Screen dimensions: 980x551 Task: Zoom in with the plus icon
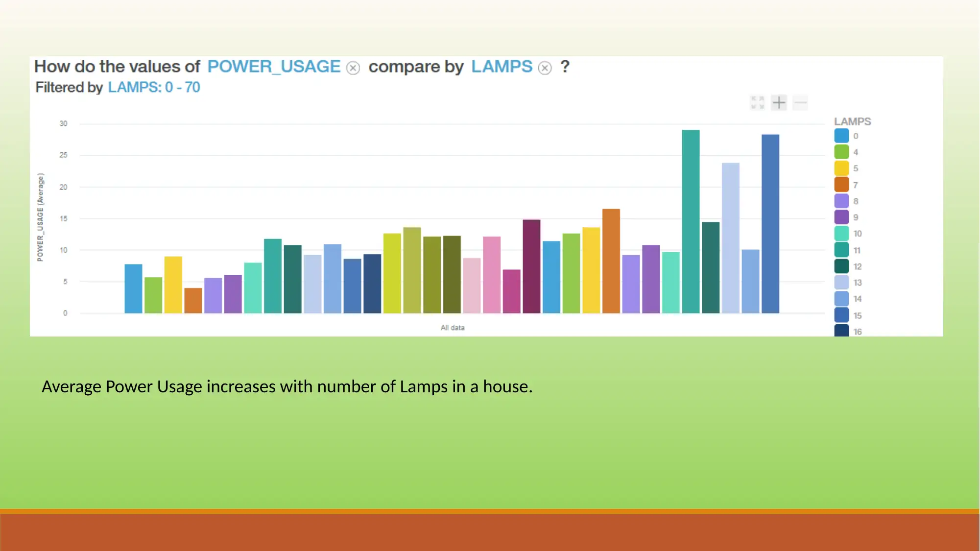coord(779,102)
